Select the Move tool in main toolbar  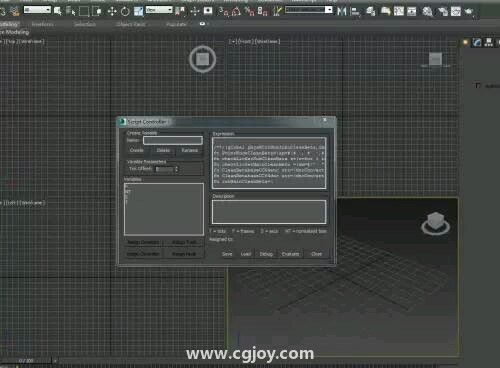112,12
